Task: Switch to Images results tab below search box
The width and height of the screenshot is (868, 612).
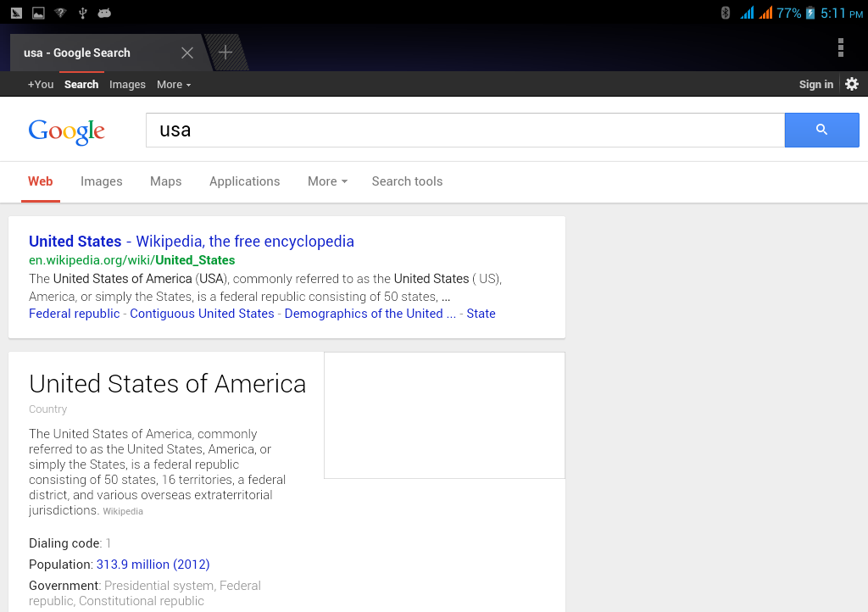Action: pos(102,181)
